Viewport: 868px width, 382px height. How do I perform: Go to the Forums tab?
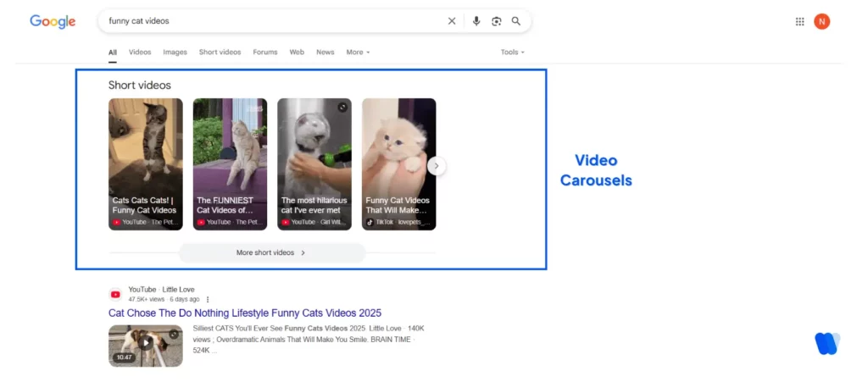click(265, 52)
